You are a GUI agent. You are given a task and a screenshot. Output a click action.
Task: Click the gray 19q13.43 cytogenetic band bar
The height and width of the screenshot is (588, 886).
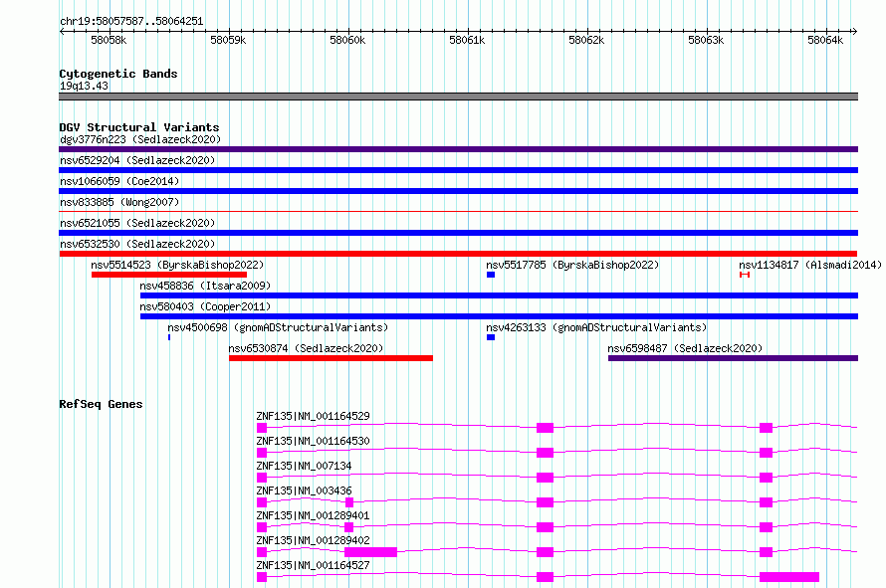click(458, 97)
